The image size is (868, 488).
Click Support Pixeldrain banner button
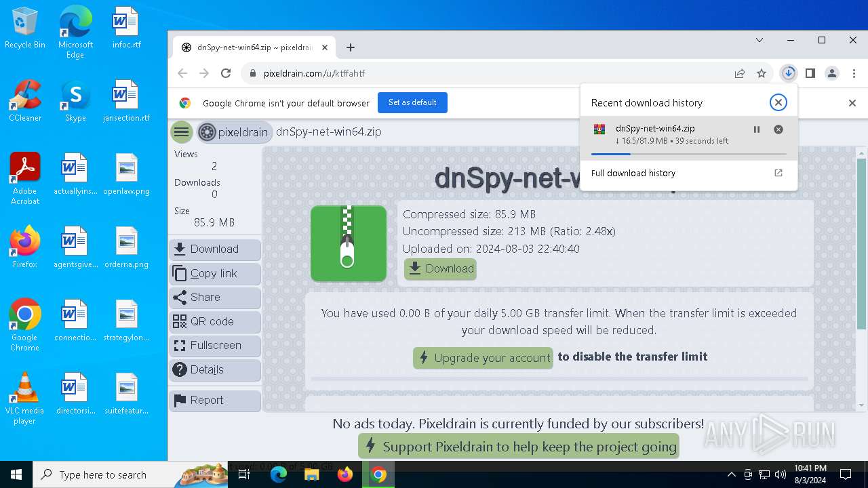pos(519,447)
